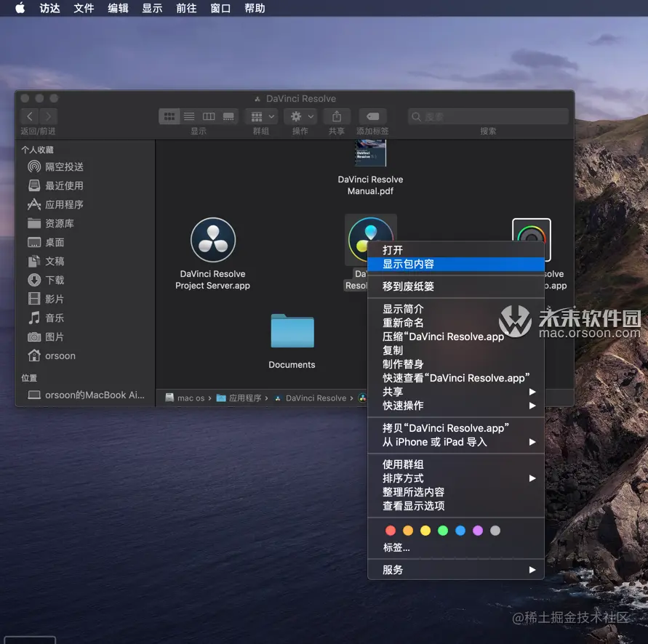Toggle 使用群组 in the context menu
The height and width of the screenshot is (644, 648).
(456, 464)
